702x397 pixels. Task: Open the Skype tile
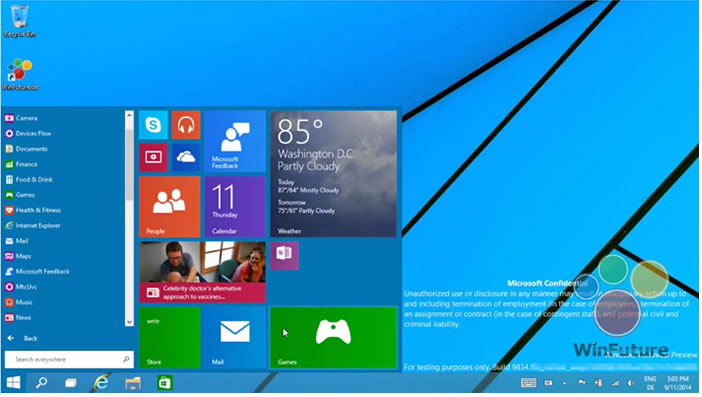[153, 125]
